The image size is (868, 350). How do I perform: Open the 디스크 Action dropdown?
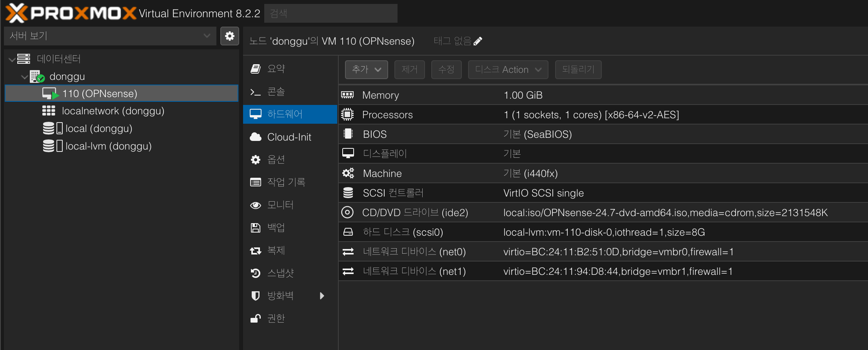(x=508, y=70)
